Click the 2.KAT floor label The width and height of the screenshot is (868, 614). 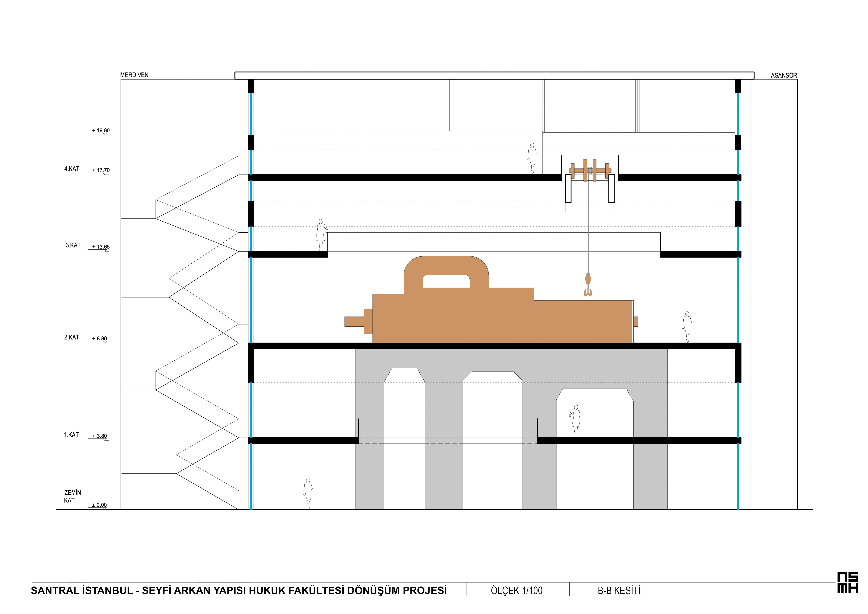71,337
